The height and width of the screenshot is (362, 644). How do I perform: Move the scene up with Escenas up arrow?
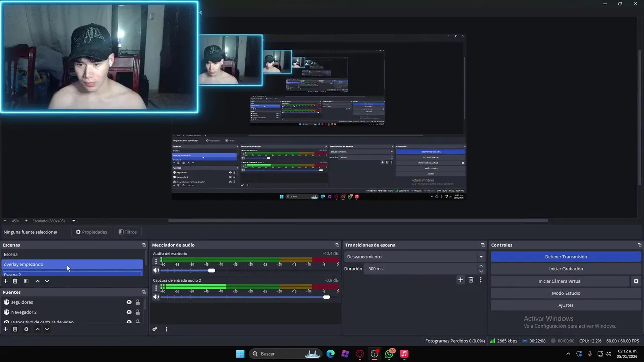pos(37,281)
